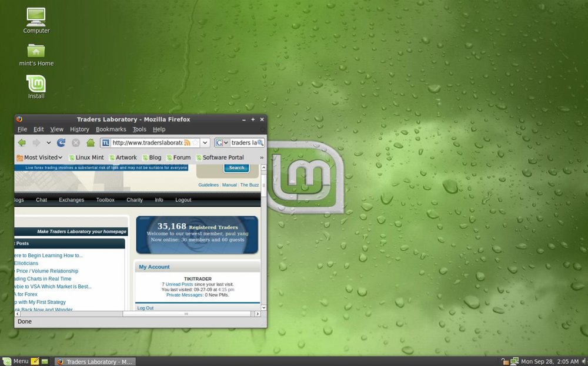The width and height of the screenshot is (588, 366).
Task: Open the Google search engine selector
Action: click(222, 143)
